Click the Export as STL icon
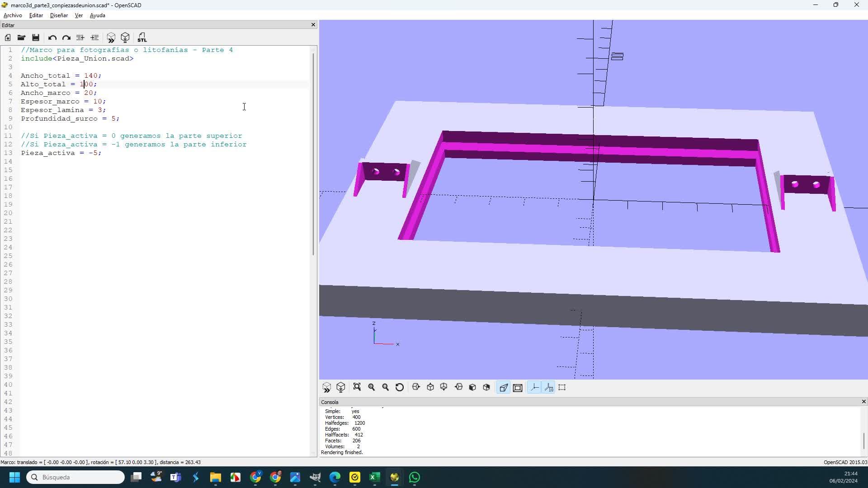868x488 pixels. click(142, 38)
